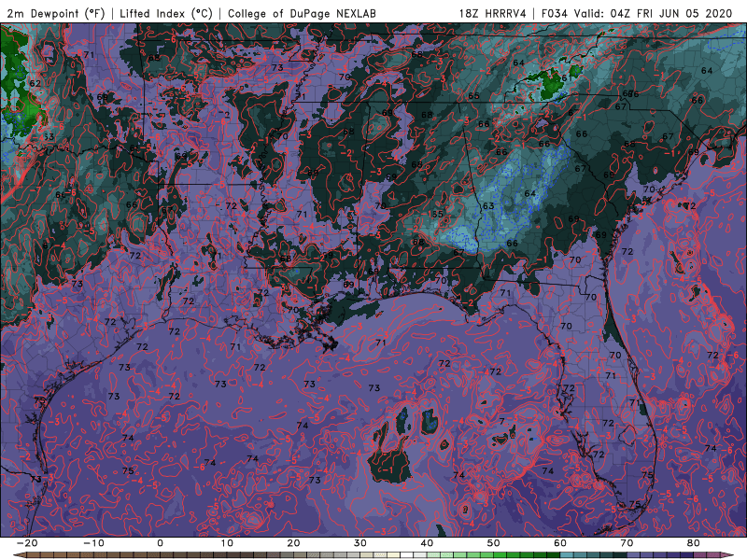Click the 61 value by the green patch
Screen dimensions: 747x560
pyautogui.click(x=565, y=78)
